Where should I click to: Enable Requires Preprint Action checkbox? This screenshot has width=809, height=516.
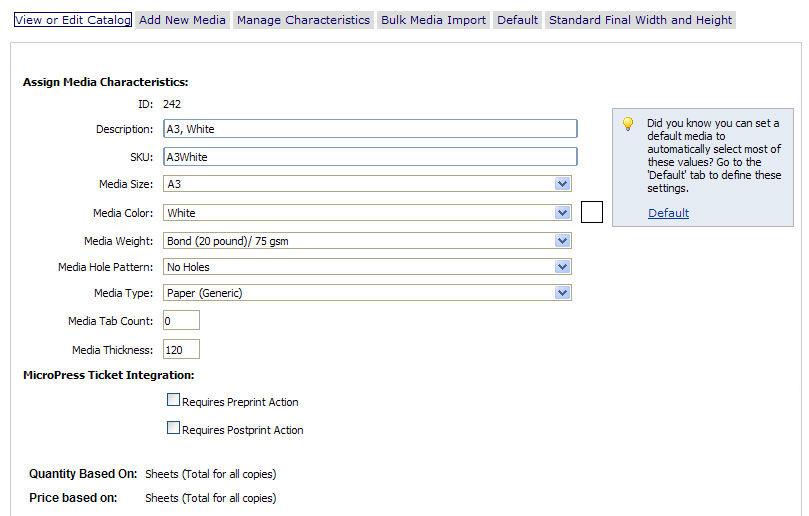(x=174, y=400)
